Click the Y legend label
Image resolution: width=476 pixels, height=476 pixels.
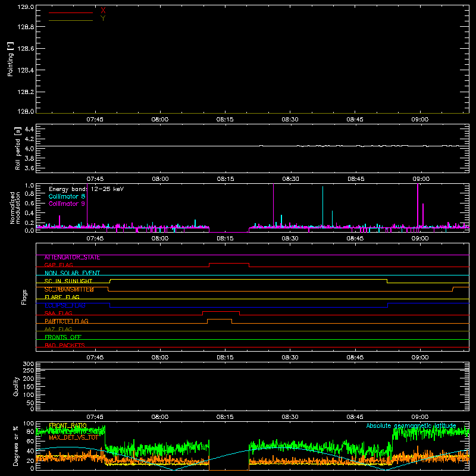click(103, 18)
